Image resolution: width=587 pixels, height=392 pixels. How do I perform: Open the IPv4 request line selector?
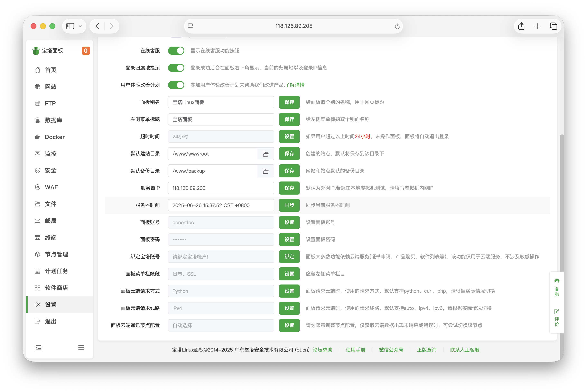pos(221,308)
